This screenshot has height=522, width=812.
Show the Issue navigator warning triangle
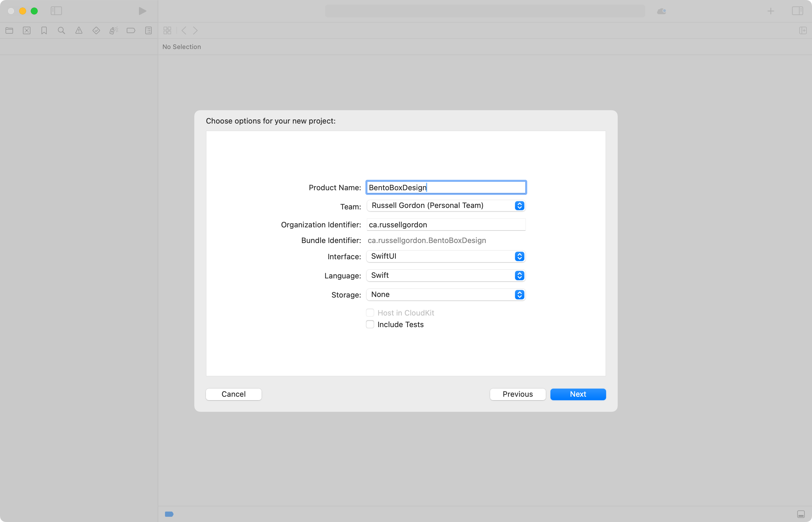coord(79,30)
